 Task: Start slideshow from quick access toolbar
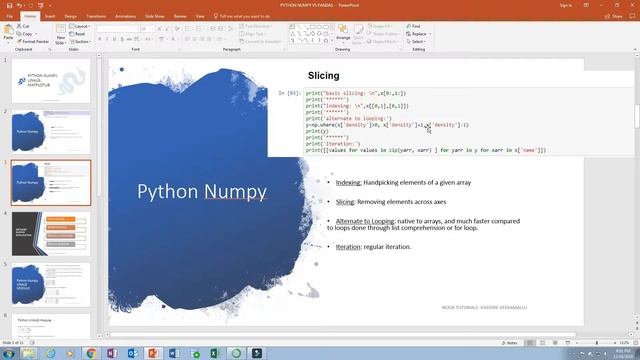point(40,5)
